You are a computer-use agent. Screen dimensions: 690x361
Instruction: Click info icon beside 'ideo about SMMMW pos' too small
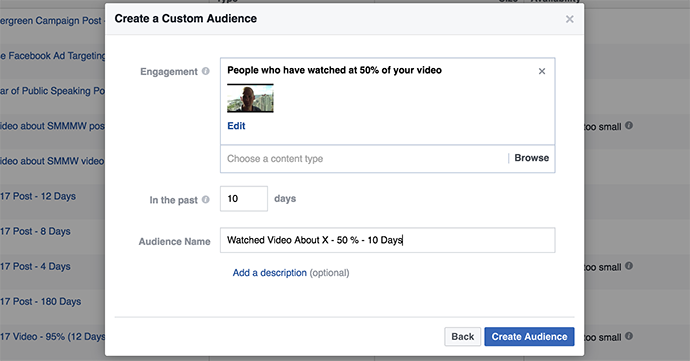click(x=629, y=125)
